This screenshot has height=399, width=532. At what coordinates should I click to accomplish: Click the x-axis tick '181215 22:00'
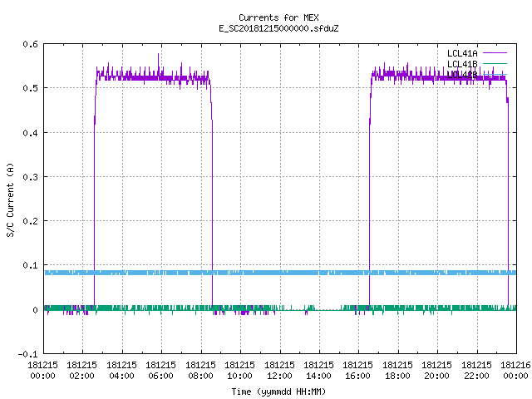click(x=476, y=371)
